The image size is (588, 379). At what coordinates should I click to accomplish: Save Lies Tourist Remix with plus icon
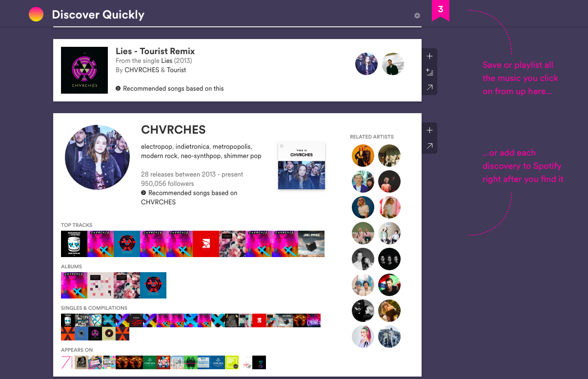coord(429,56)
